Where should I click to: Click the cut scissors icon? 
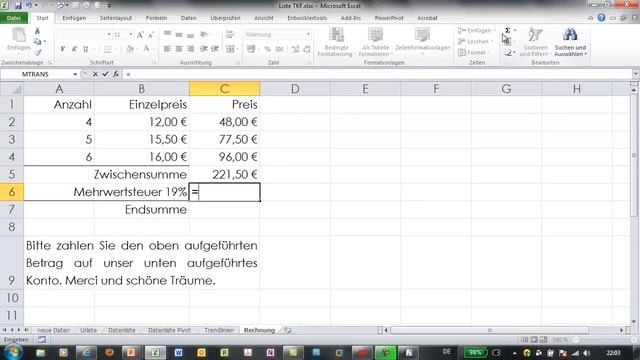37,31
